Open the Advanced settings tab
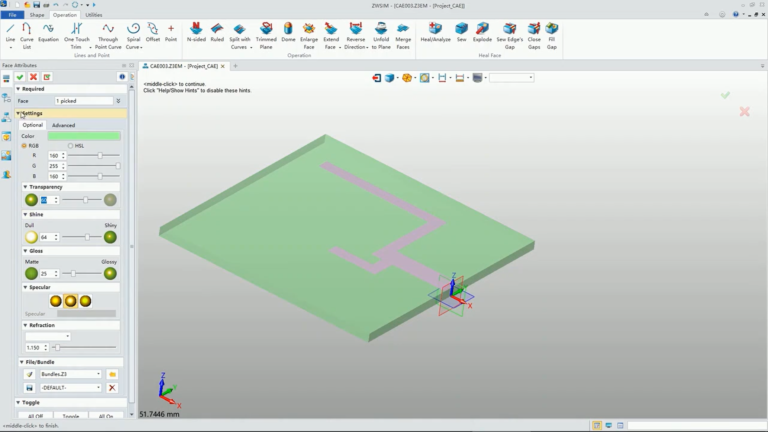 pos(64,125)
